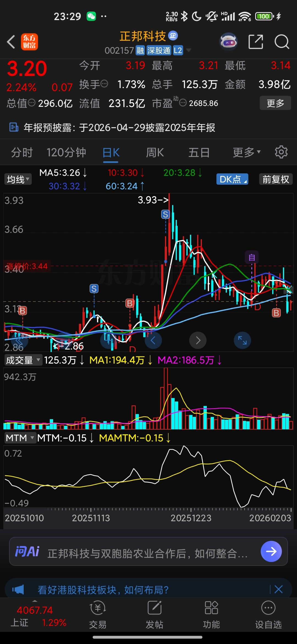
Task: Tap the 60:3.24 moving average value
Action: coord(125,186)
